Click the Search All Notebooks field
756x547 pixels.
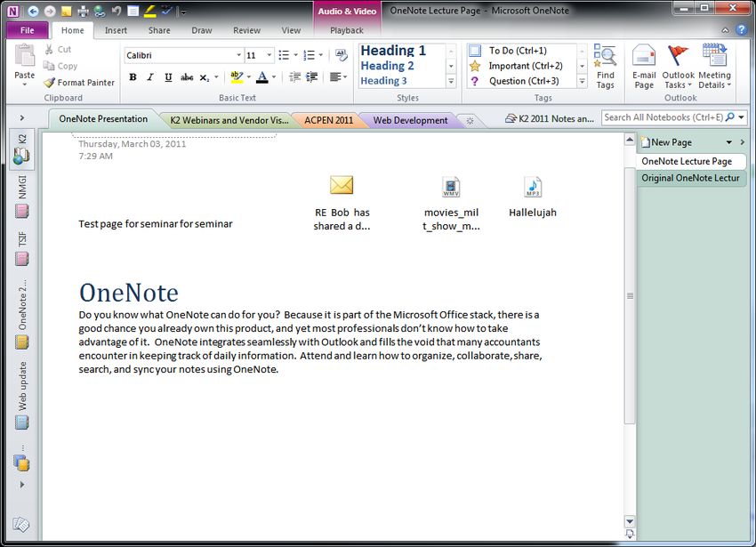664,117
